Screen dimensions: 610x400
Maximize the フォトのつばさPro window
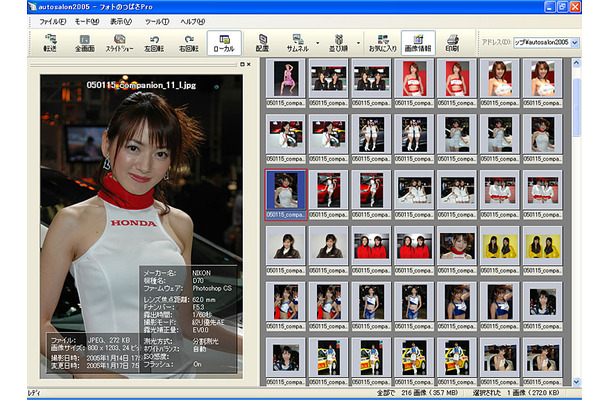[562, 7]
